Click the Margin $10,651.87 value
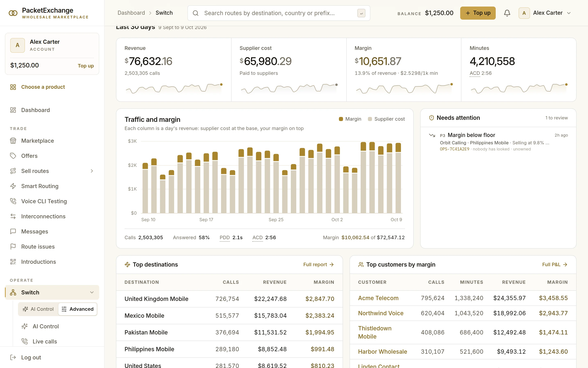This screenshot has height=368, width=588. point(378,61)
